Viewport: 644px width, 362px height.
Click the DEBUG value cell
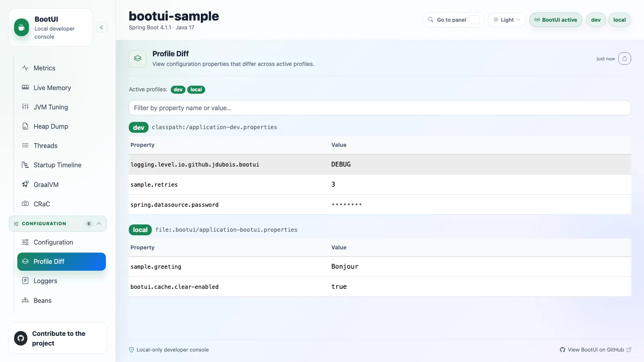pos(341,164)
